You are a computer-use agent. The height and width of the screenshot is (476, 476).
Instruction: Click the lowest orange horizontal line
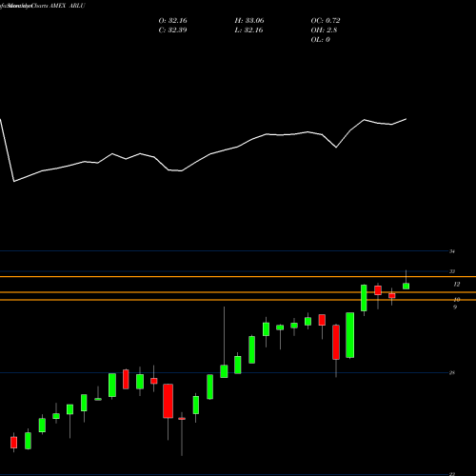pos(238,300)
